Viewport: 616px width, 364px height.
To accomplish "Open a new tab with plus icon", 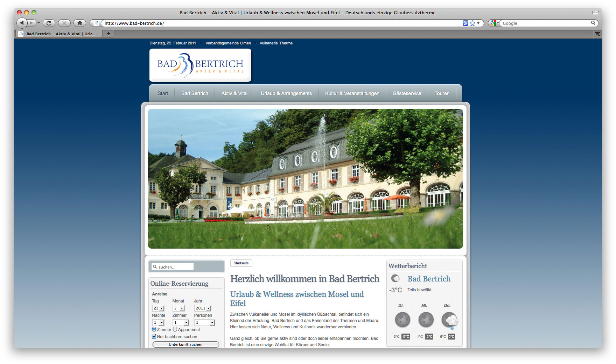I will click(x=108, y=34).
